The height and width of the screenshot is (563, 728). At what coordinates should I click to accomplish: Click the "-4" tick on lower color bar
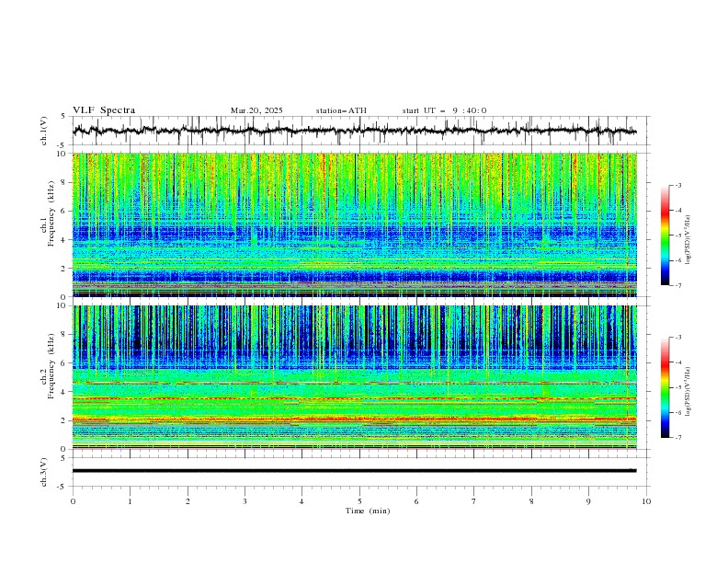(678, 362)
